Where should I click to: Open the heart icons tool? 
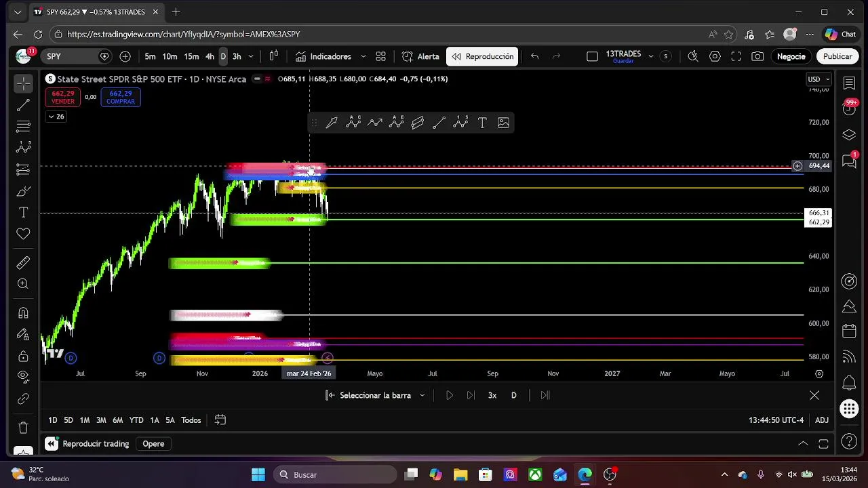point(23,234)
